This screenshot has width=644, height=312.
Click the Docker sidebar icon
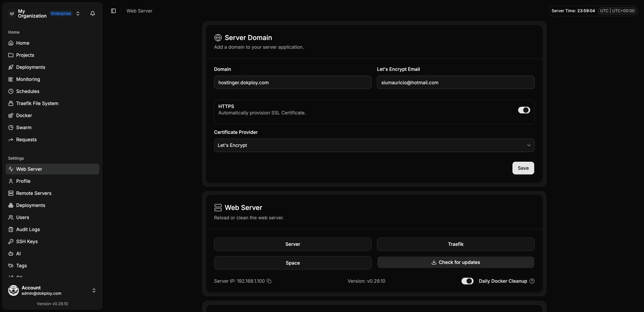[x=11, y=116]
